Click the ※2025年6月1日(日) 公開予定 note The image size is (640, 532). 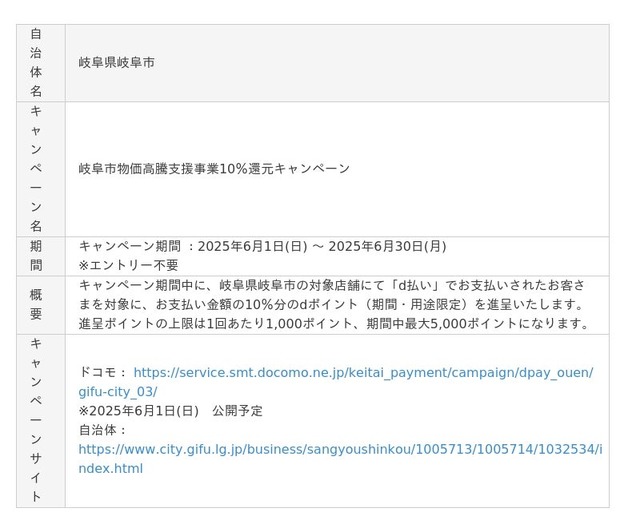170,411
